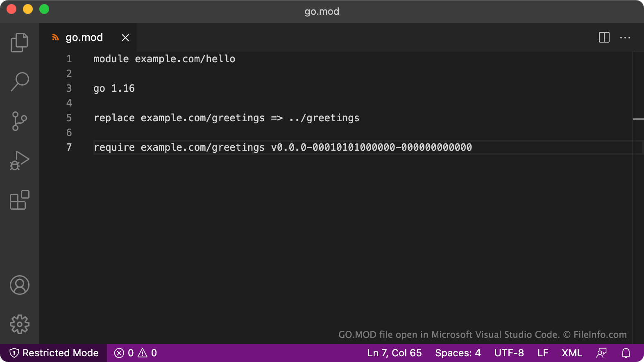This screenshot has height=362, width=644.
Task: Open the Search view
Action: (19, 82)
